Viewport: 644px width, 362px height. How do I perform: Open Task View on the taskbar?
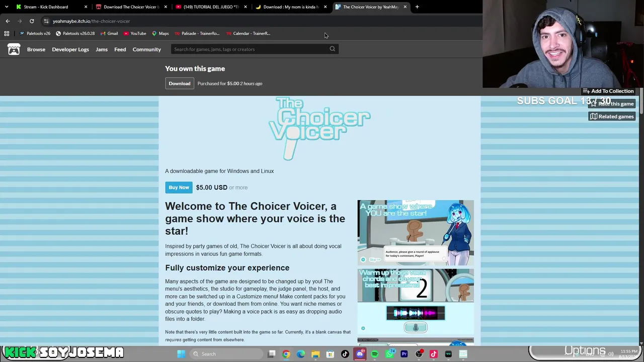(272, 354)
